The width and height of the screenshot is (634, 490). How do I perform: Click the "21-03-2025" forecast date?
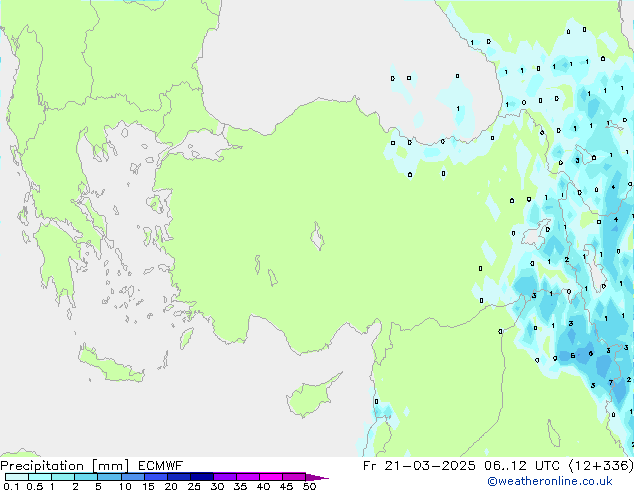[430, 466]
